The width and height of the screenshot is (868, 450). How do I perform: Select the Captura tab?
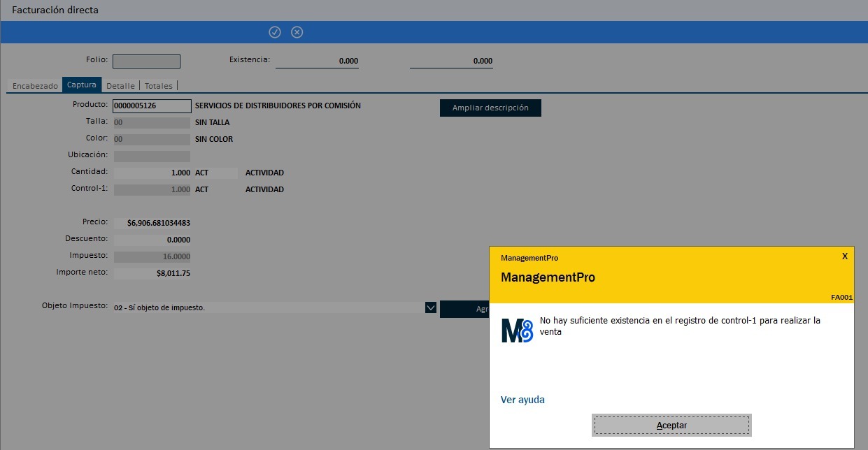pos(82,85)
